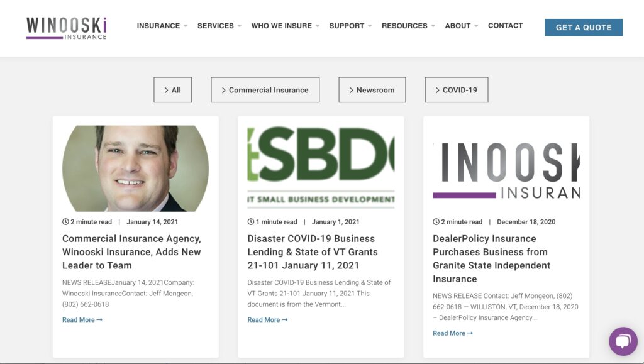Click '2 minute read' on January 14 post
This screenshot has width=644, height=364.
click(x=91, y=222)
